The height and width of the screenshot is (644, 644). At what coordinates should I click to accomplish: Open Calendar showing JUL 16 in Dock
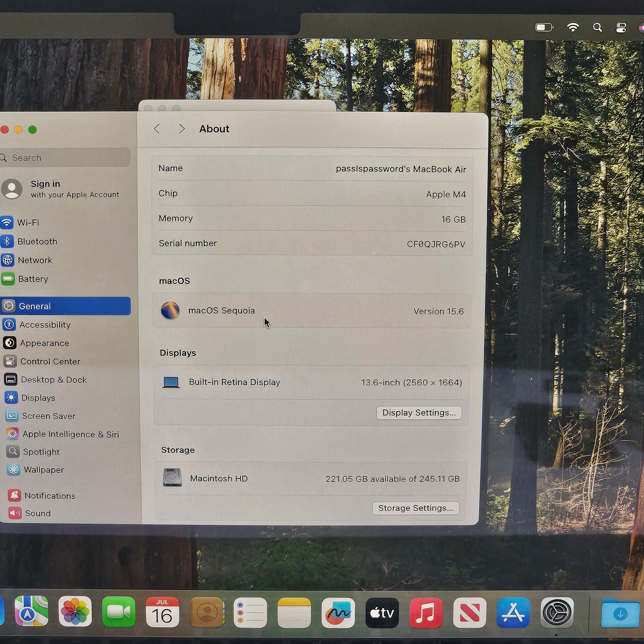[x=162, y=613]
